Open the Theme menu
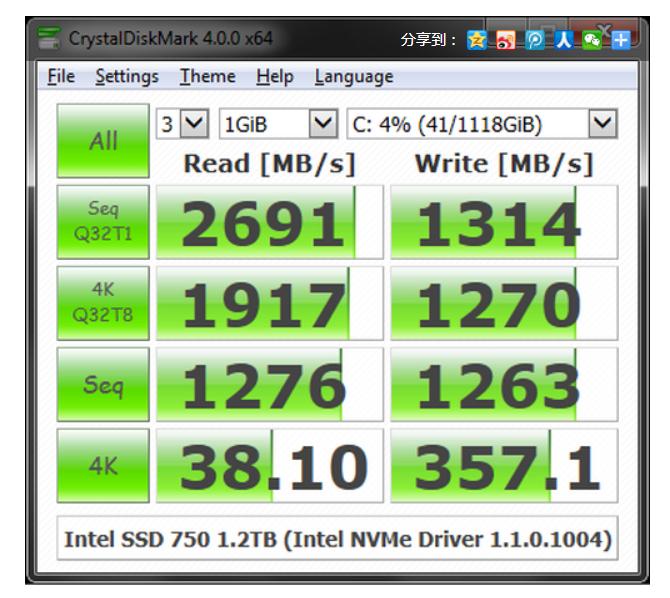Viewport: 670px width, 598px height. click(x=208, y=77)
